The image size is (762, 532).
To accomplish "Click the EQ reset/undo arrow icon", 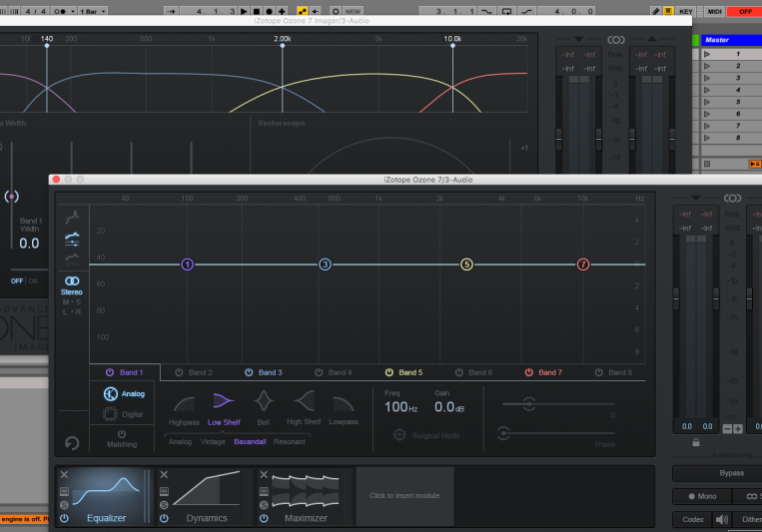I will 72,443.
